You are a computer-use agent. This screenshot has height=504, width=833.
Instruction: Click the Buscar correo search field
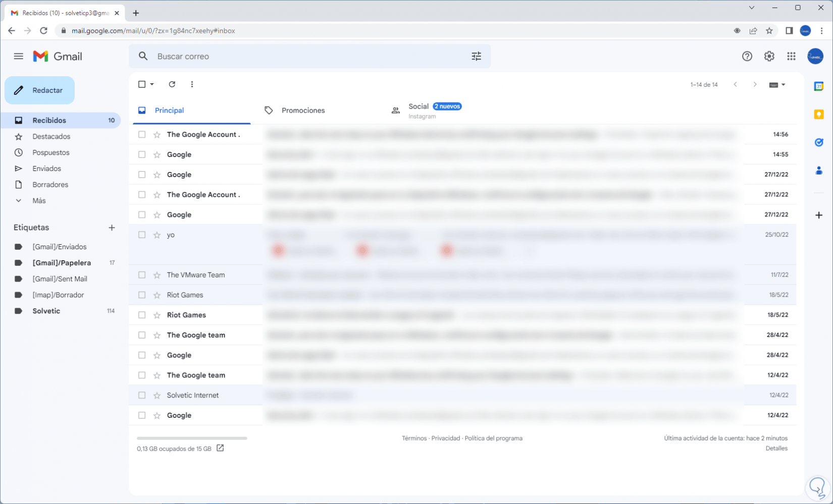[x=310, y=57]
